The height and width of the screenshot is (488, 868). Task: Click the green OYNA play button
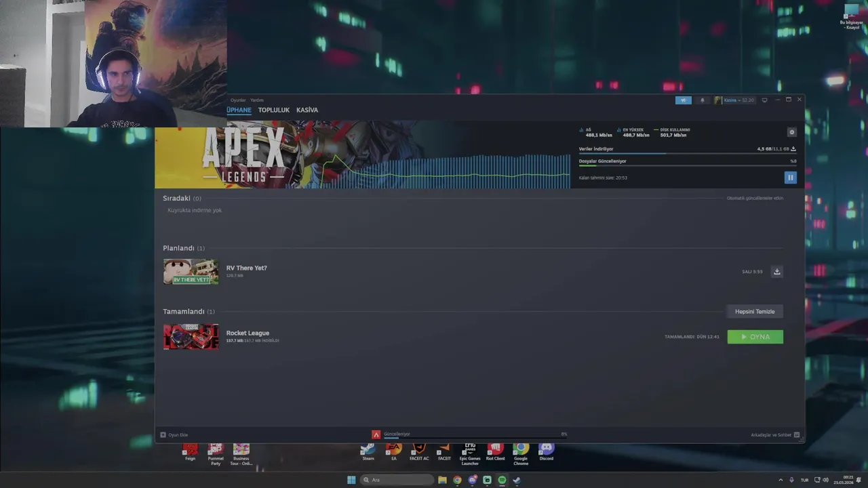(755, 337)
